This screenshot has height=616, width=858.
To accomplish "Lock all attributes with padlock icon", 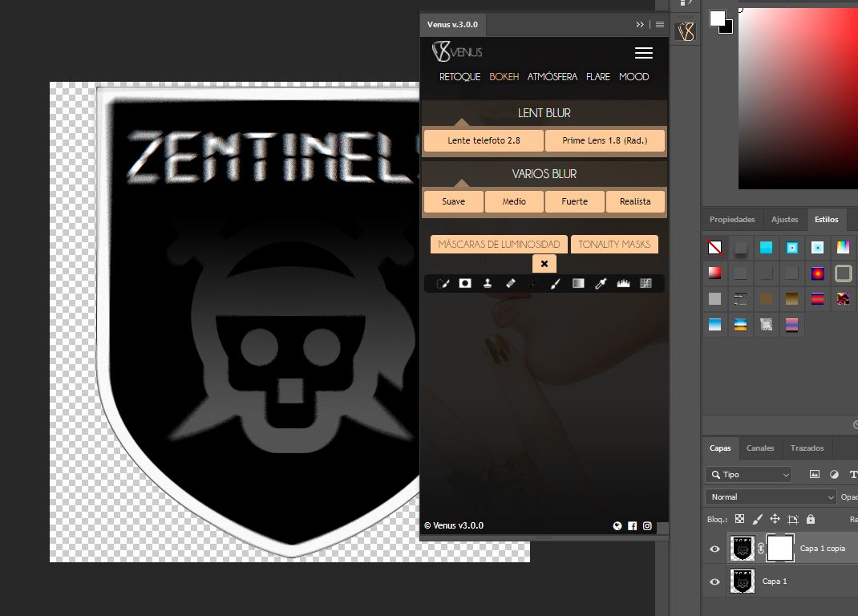I will 811,518.
